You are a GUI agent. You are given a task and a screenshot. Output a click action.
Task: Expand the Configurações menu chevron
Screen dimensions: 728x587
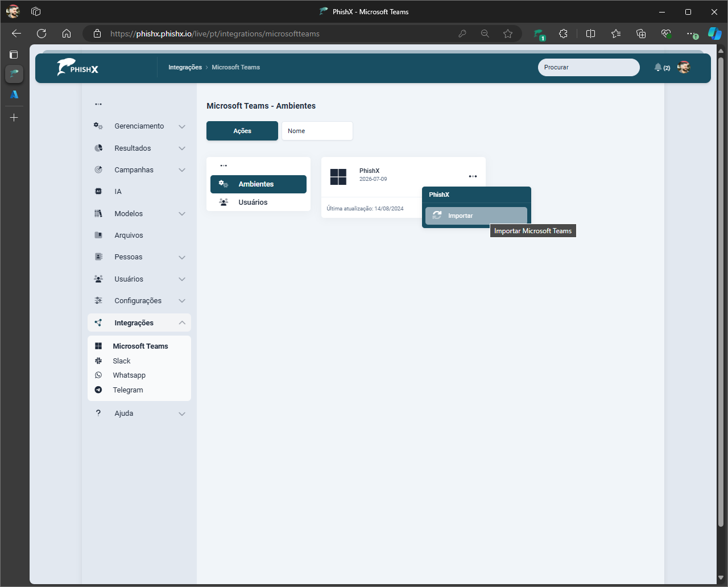coord(182,301)
